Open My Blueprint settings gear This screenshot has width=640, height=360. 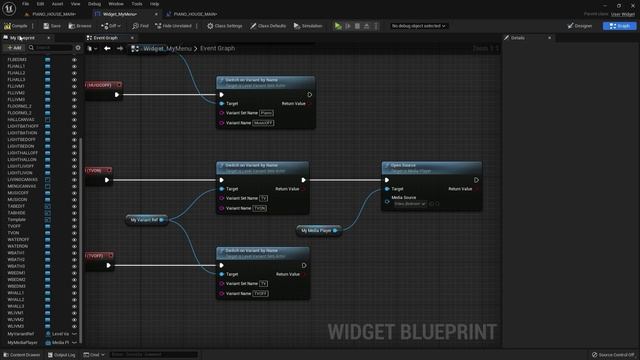pos(78,48)
